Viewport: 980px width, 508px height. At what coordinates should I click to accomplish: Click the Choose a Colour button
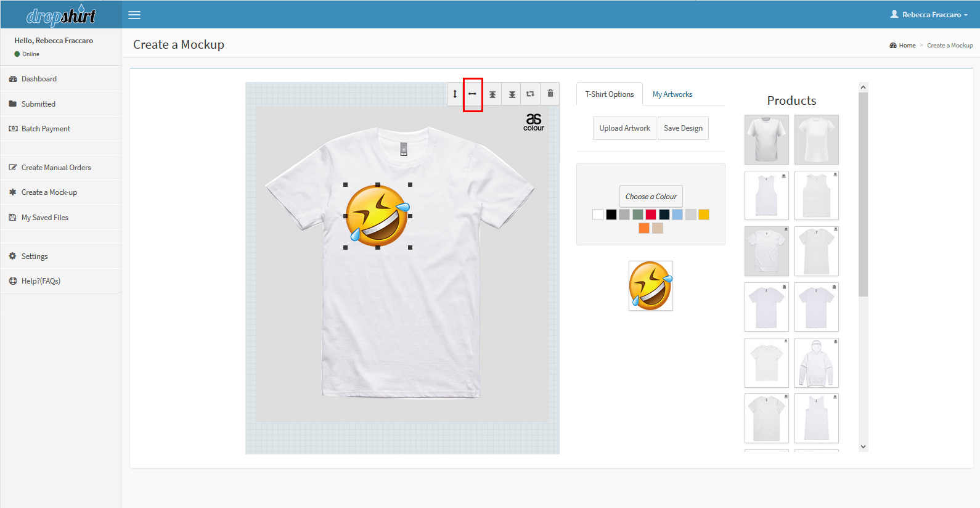click(651, 197)
